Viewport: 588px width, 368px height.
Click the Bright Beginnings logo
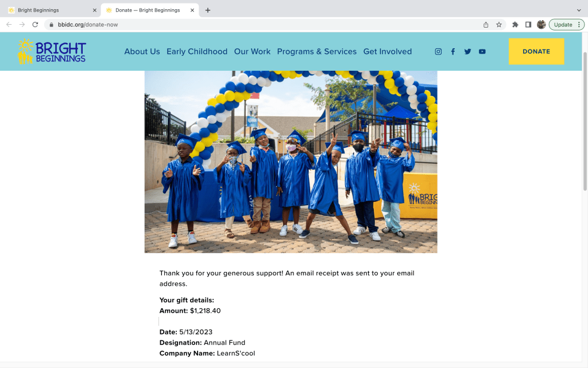click(52, 51)
